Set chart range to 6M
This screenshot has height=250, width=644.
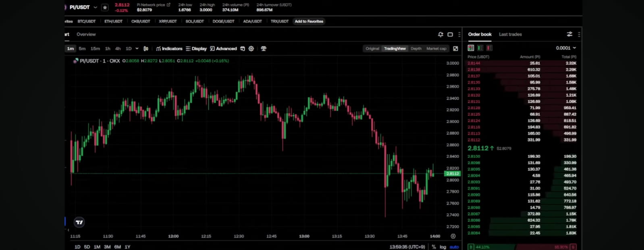coord(117,247)
